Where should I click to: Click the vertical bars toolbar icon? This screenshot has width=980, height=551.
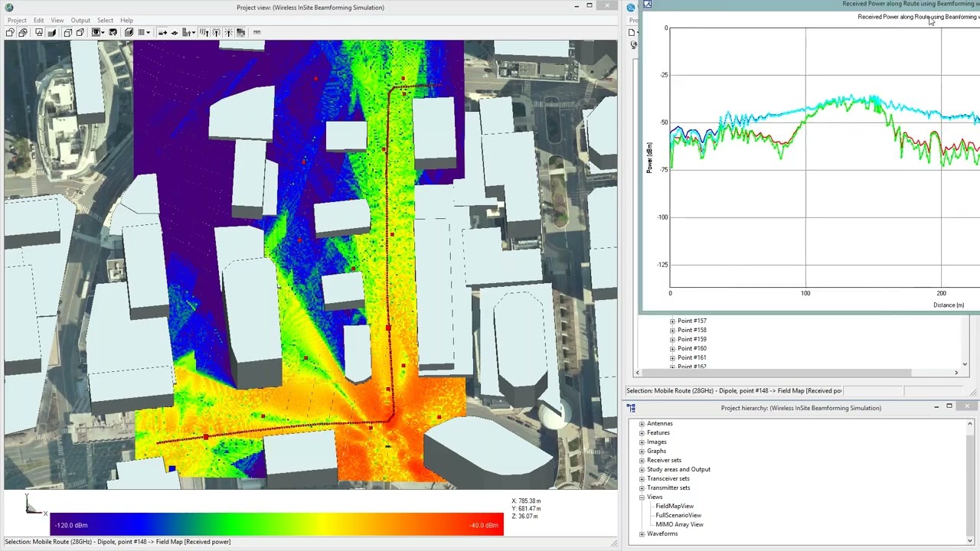click(142, 32)
